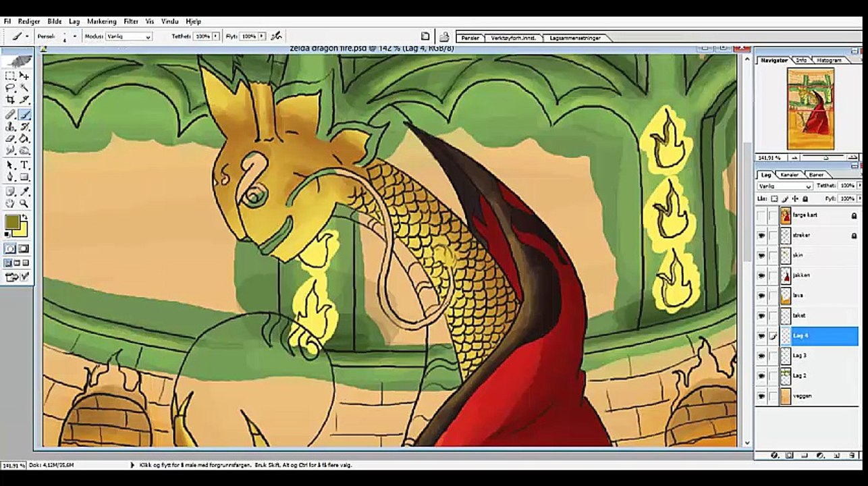Screen dimensions: 868x486
Task: Select the Dodge tool
Action: pyautogui.click(x=24, y=151)
